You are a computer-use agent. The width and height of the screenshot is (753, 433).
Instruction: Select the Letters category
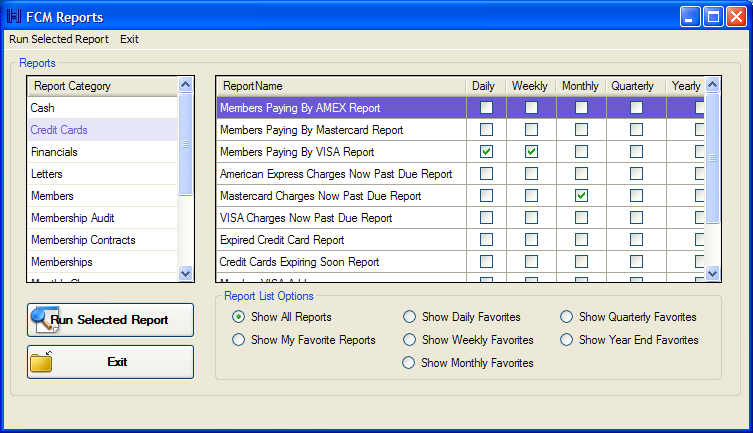pyautogui.click(x=103, y=174)
